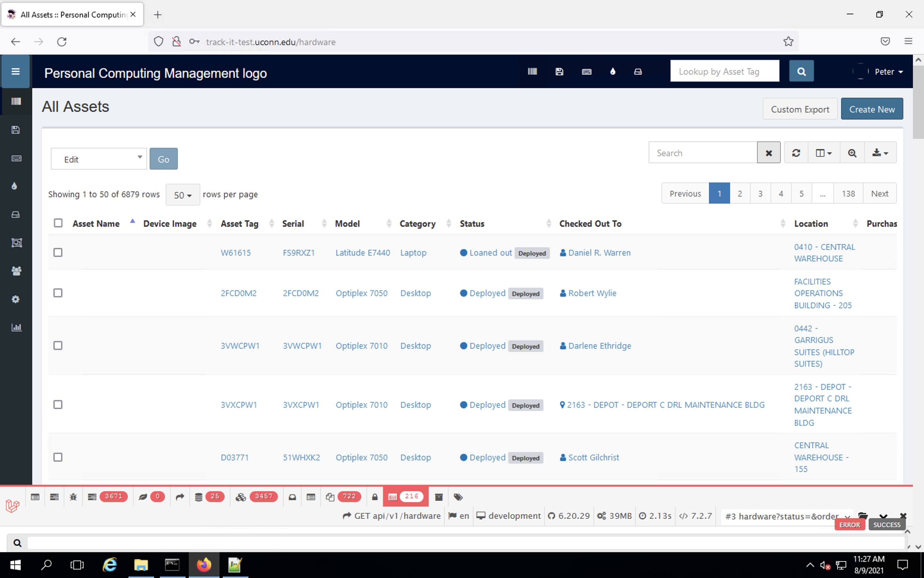
Task: Tick the checkbox for asset 2FCD0M2
Action: 58,293
